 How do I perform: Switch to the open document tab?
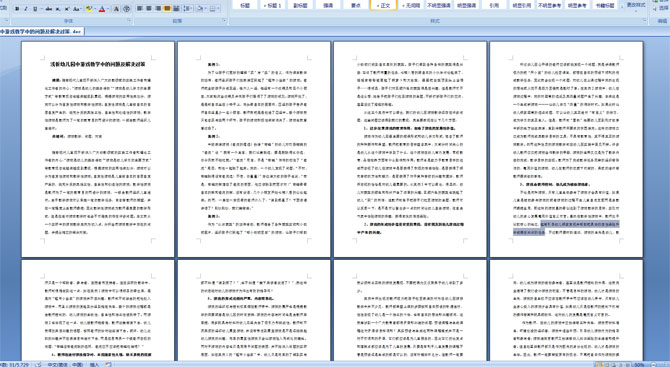41,32
